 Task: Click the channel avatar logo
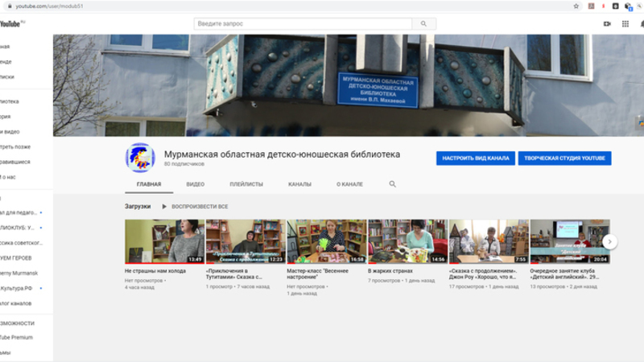pos(139,158)
